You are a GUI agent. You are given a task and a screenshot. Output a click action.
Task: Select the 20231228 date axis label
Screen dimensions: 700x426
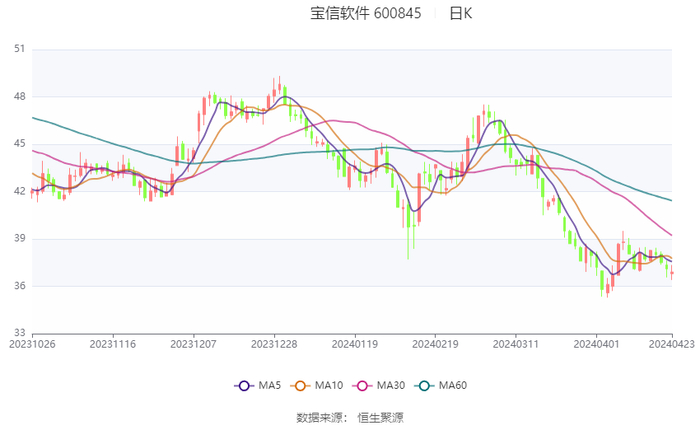[x=274, y=343]
